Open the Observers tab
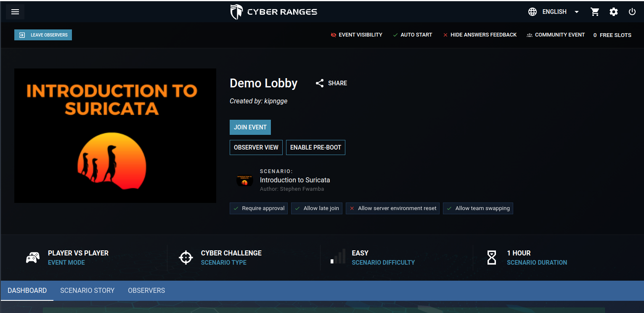 point(146,290)
